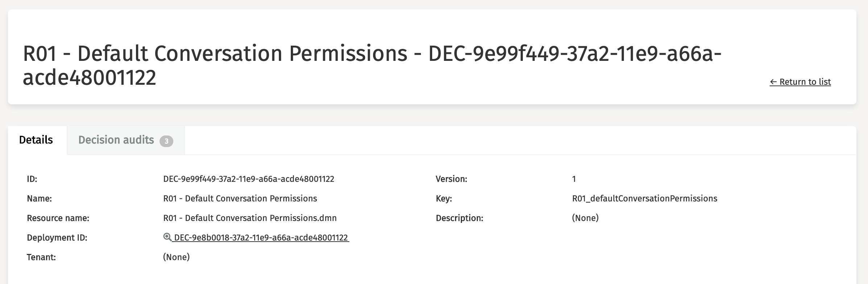Click the page title heading text
This screenshot has width=868, height=284.
tap(372, 65)
